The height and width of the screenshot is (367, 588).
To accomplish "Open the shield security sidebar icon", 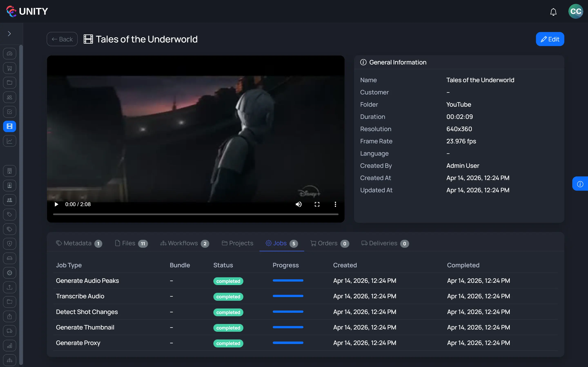I will (x=9, y=244).
